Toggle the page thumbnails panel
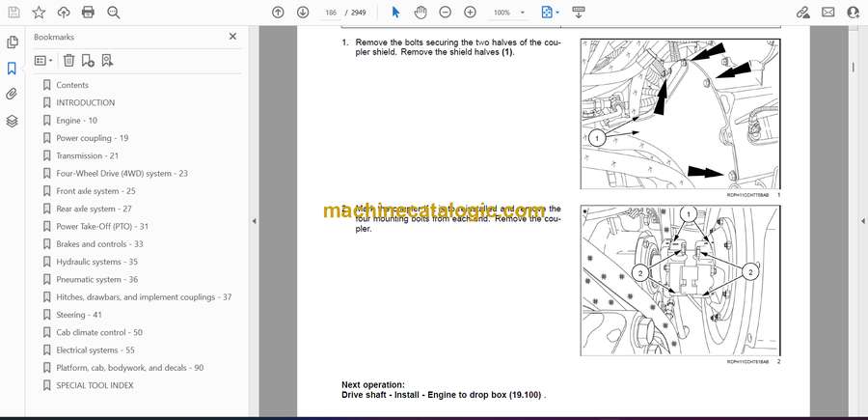868x420 pixels. (13, 42)
